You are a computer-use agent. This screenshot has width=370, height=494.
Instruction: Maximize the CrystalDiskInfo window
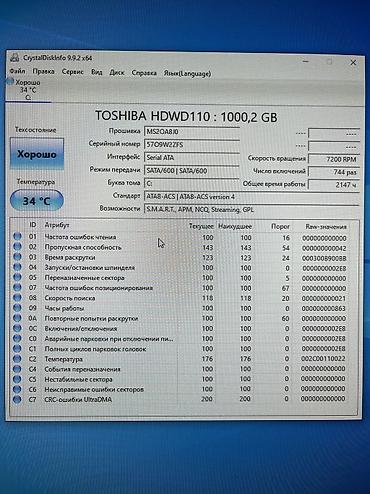pos(329,62)
